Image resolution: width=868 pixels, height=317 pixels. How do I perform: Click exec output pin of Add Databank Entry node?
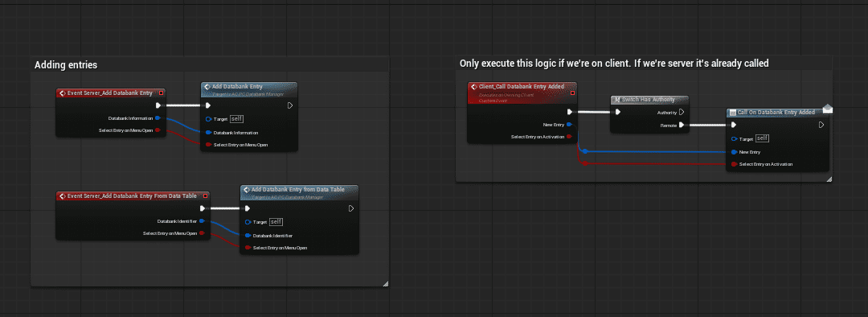pos(290,105)
